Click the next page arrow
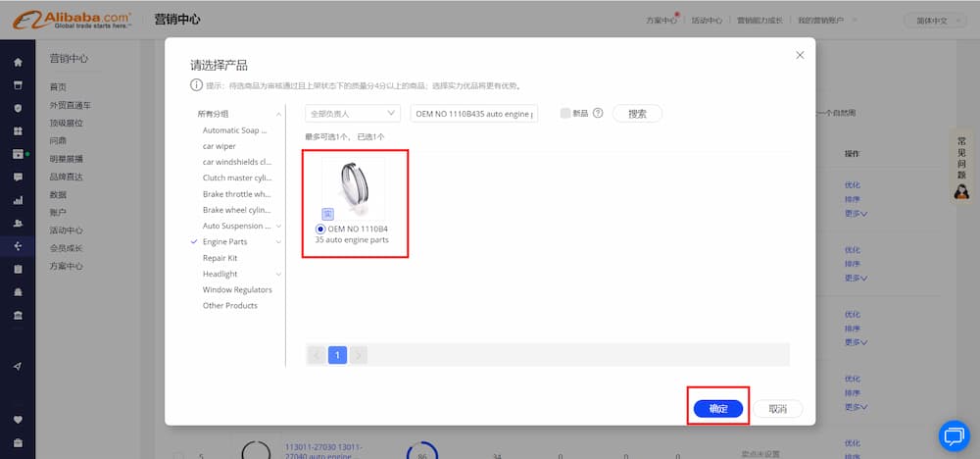980x459 pixels. tap(359, 355)
